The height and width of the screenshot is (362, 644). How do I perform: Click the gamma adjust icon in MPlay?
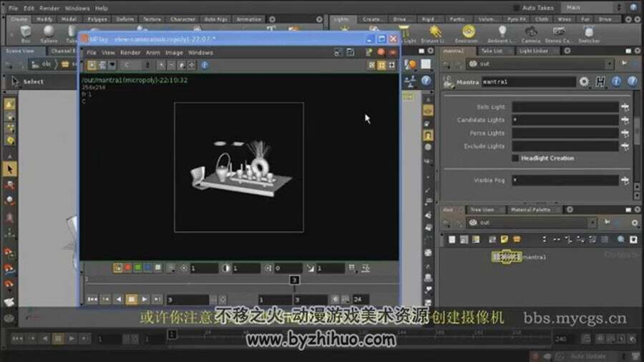pyautogui.click(x=310, y=268)
